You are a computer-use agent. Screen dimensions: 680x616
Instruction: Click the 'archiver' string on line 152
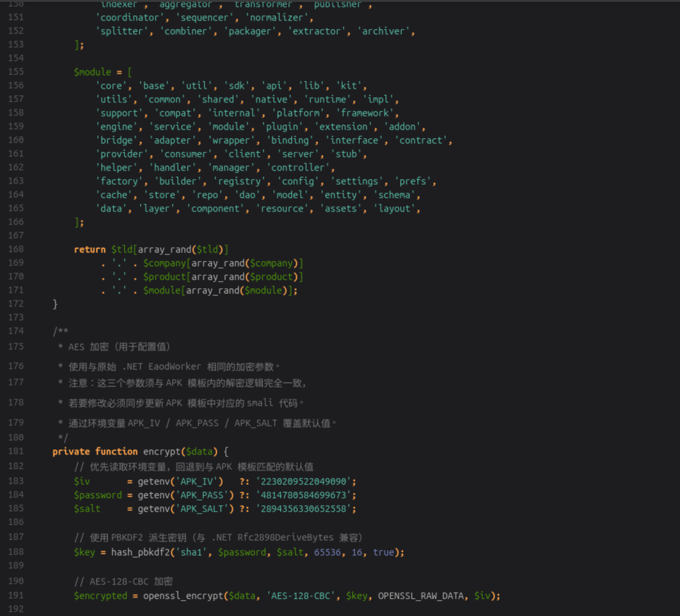coord(383,31)
